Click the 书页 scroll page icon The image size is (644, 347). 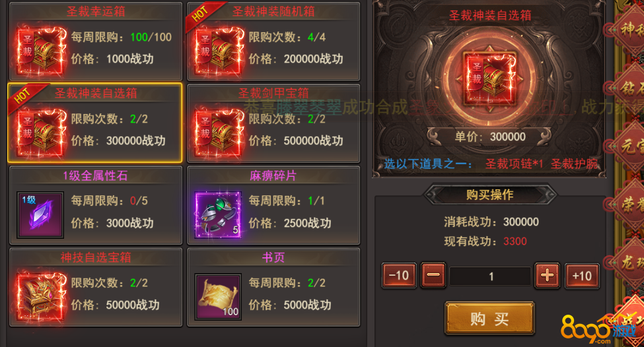click(218, 297)
